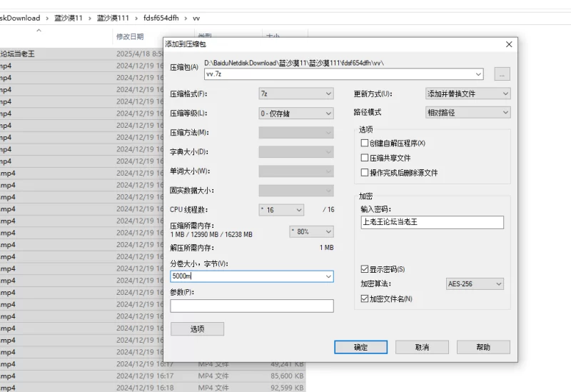Enable delete source files after operation

point(365,173)
